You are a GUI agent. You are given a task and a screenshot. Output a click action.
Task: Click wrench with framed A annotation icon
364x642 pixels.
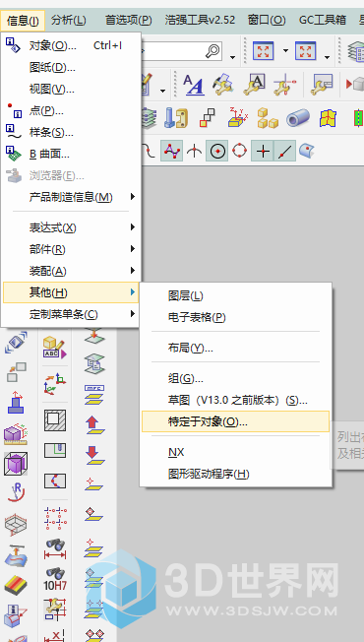[254, 85]
